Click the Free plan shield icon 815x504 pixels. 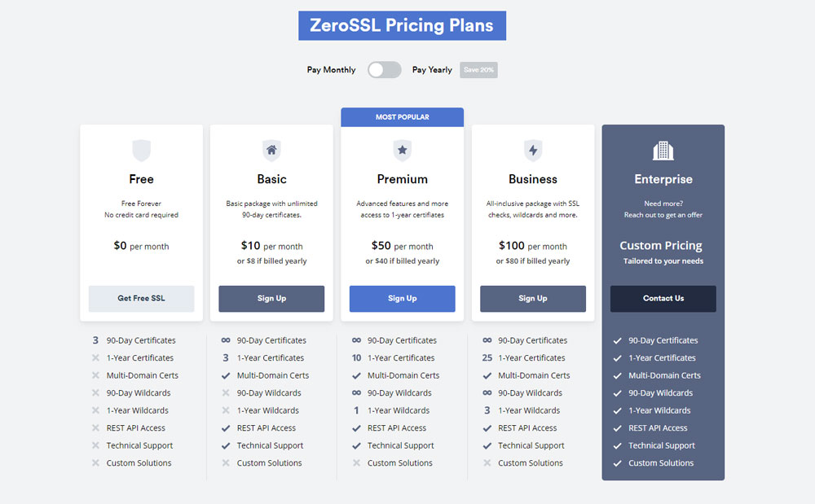141,151
